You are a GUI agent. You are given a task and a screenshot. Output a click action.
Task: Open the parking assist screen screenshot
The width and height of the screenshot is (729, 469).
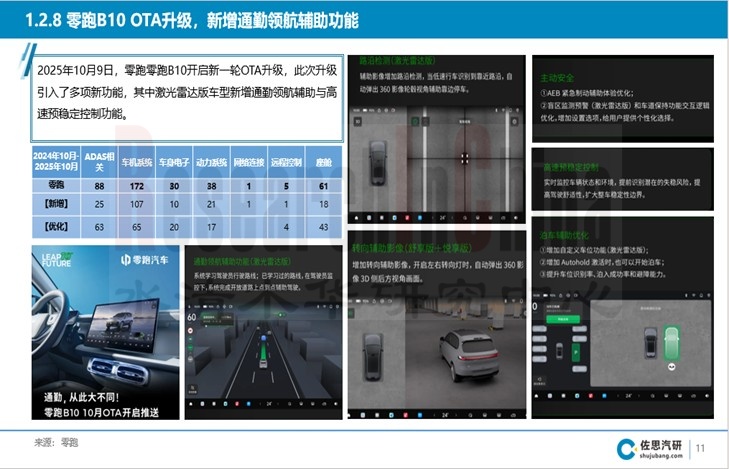click(x=623, y=346)
